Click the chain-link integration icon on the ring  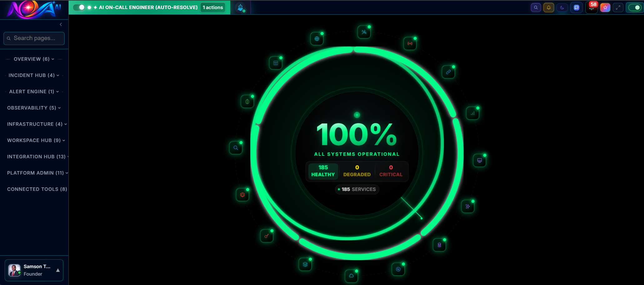coord(448,72)
